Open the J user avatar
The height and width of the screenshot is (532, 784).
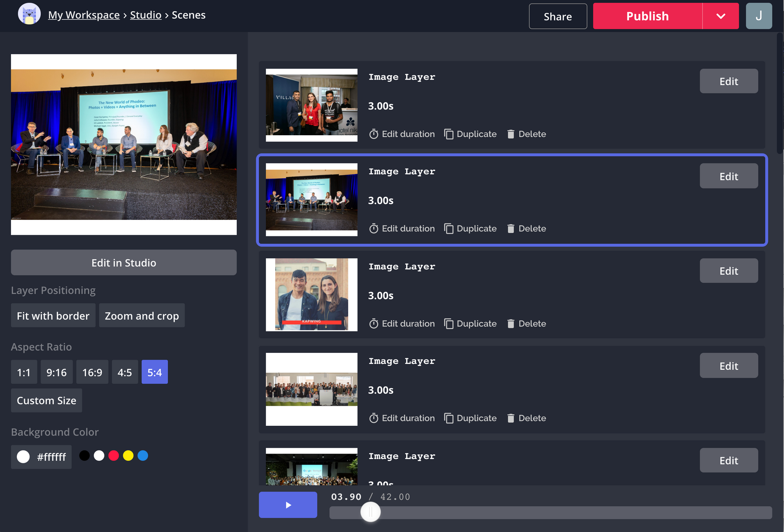click(x=759, y=16)
